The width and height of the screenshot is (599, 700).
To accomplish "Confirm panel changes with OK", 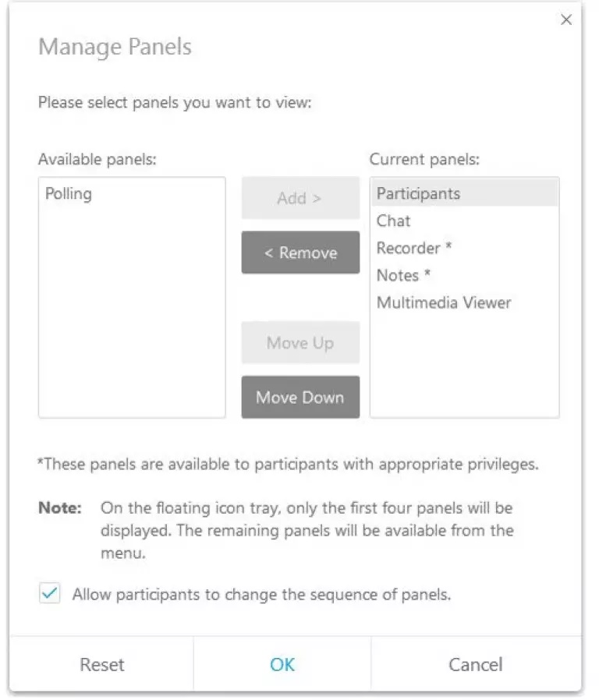I will click(282, 664).
